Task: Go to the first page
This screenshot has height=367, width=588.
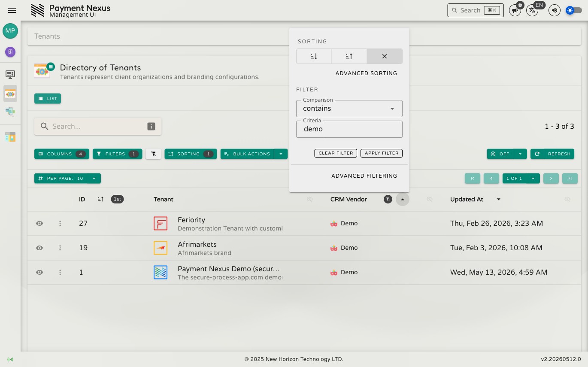Action: point(473,178)
